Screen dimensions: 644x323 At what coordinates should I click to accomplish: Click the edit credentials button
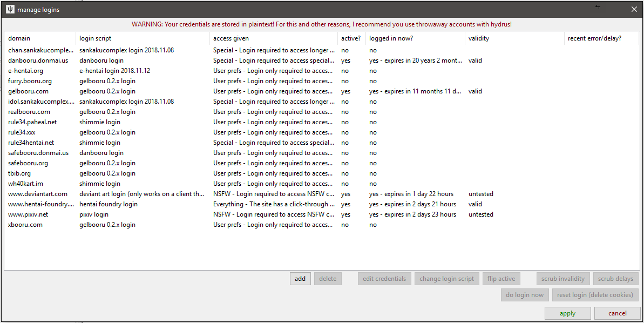coord(384,279)
